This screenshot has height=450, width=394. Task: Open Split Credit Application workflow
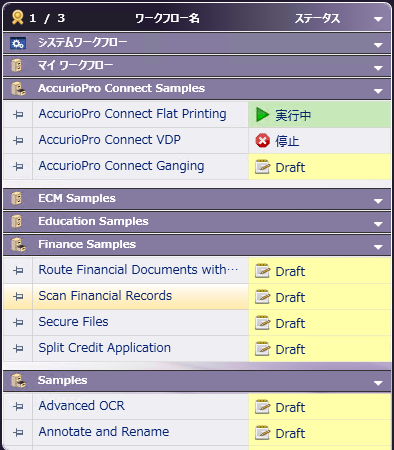[x=105, y=348]
